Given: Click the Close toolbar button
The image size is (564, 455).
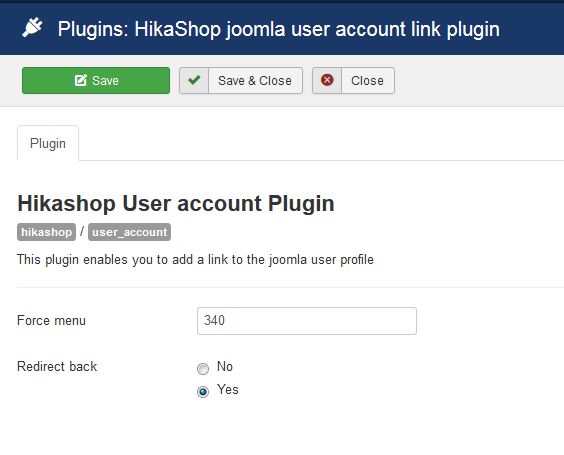Looking at the screenshot, I should 353,81.
